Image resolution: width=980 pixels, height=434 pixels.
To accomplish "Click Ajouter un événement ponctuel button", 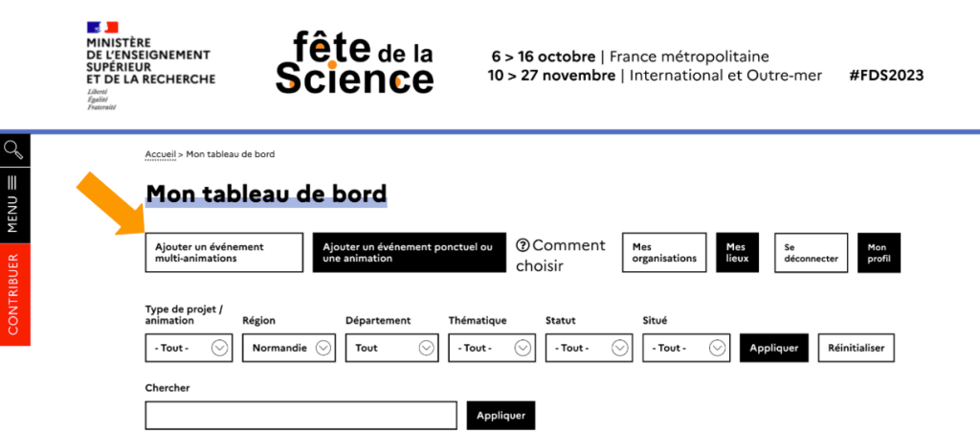I will pyautogui.click(x=409, y=252).
